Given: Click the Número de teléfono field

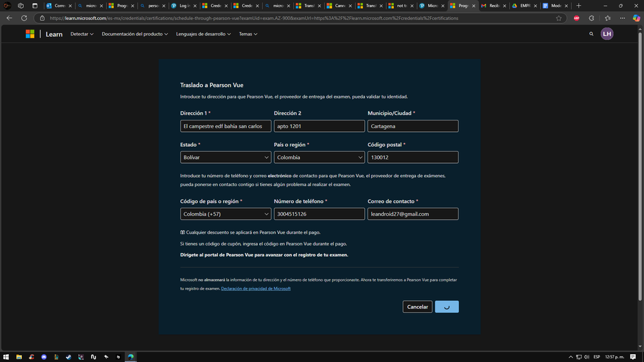Looking at the screenshot, I should 319,214.
